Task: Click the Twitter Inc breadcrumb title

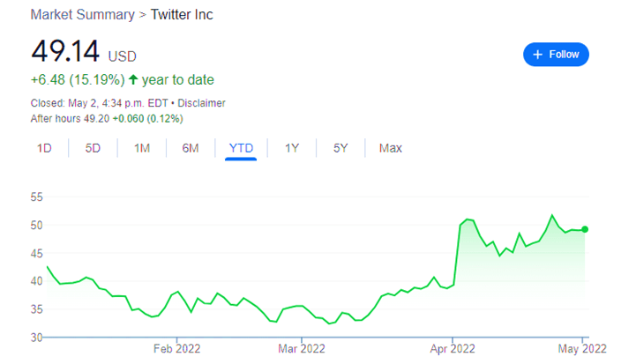Action: 182,15
